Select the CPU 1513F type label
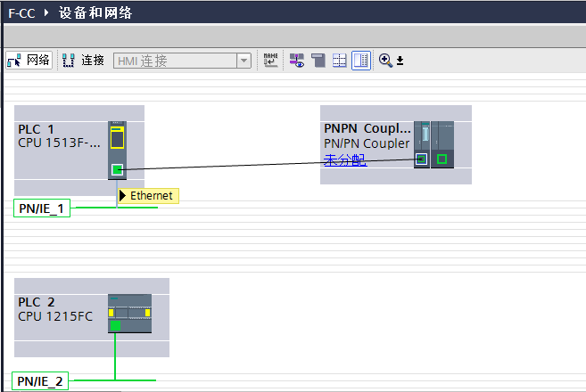586x392 pixels. coord(59,143)
